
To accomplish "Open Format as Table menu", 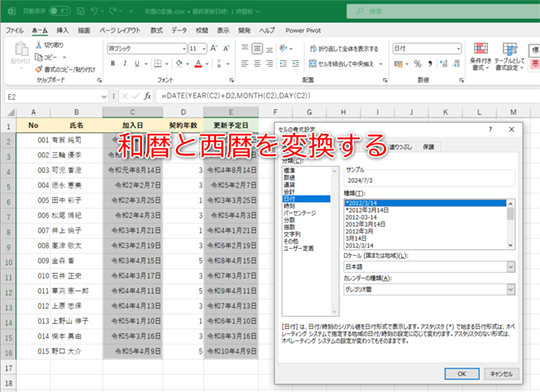I will click(510, 57).
